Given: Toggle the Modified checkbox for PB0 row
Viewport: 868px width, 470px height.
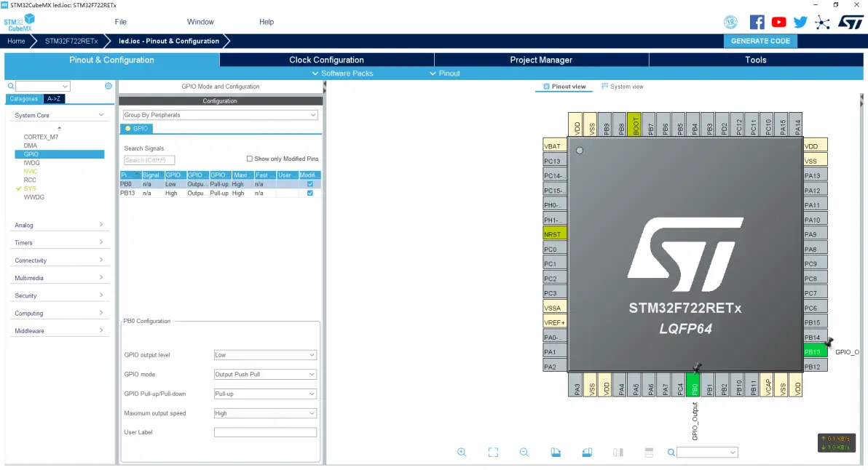Looking at the screenshot, I should [310, 184].
